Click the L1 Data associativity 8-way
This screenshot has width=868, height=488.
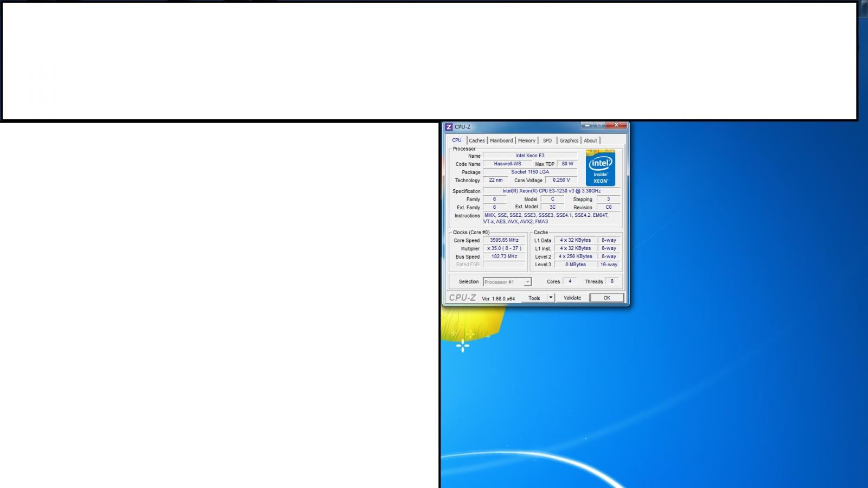point(609,240)
